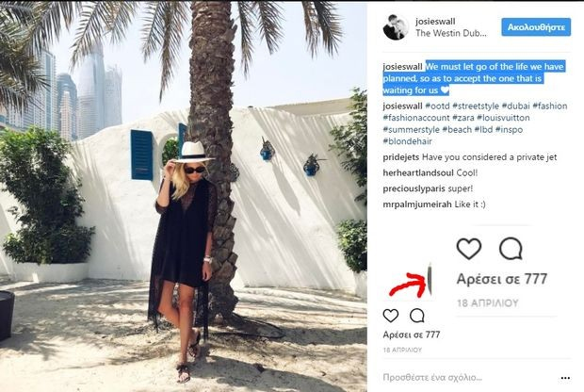Viewport: 584px width, 392px height.
Task: Open the #blondehair hashtag
Action: (x=408, y=141)
